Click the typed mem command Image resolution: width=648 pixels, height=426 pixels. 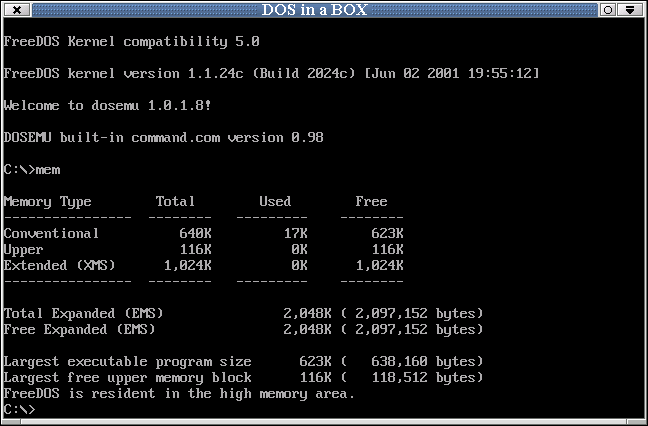(x=48, y=170)
